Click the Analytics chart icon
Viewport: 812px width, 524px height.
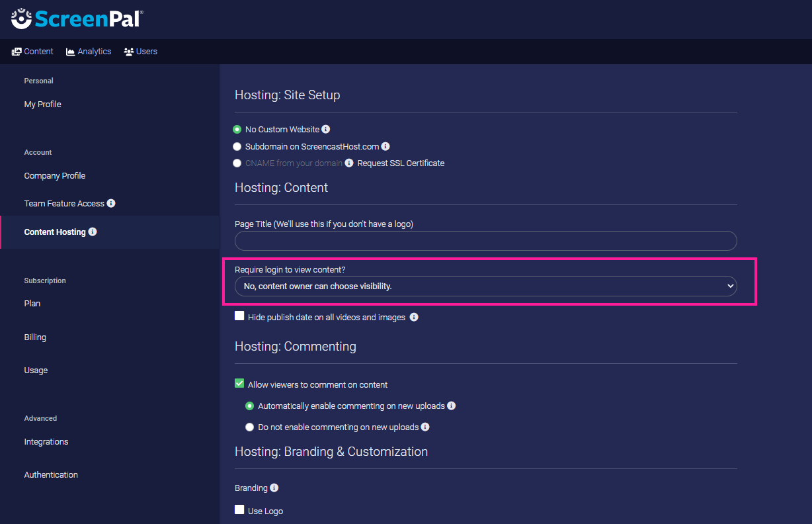70,52
